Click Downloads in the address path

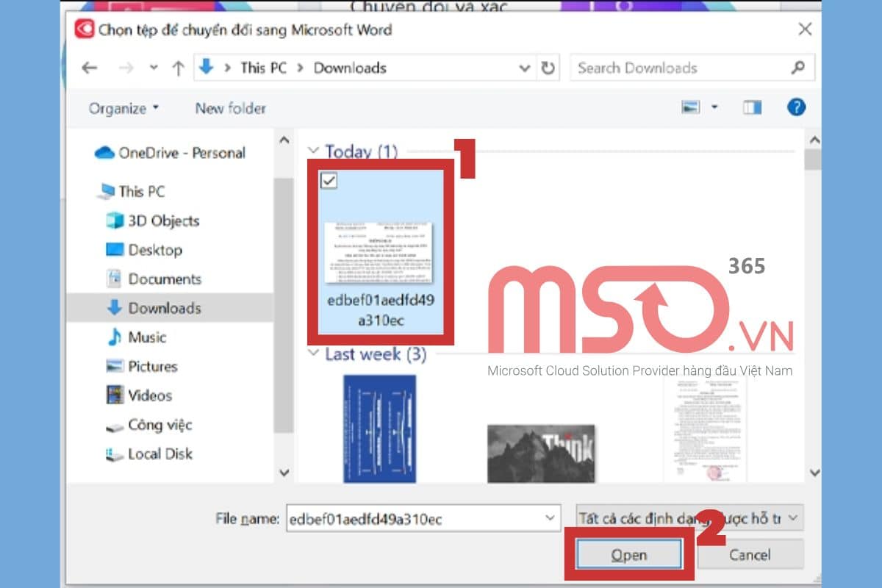[x=350, y=68]
